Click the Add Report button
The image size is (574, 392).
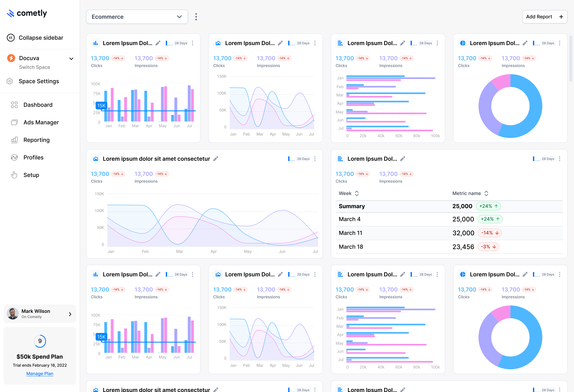tap(545, 17)
